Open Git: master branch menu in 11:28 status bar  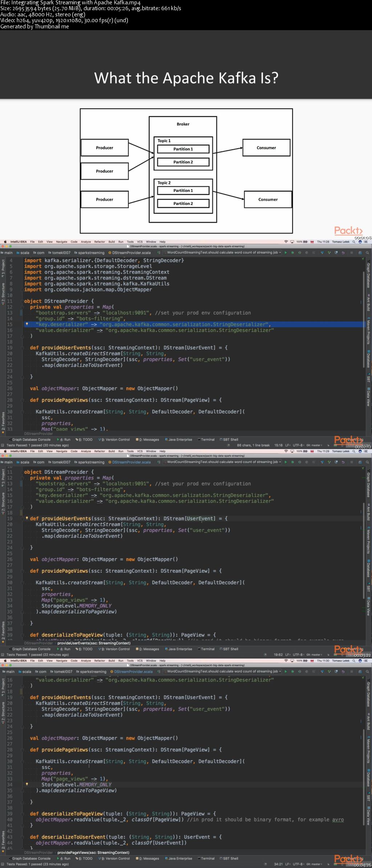[x=314, y=445]
